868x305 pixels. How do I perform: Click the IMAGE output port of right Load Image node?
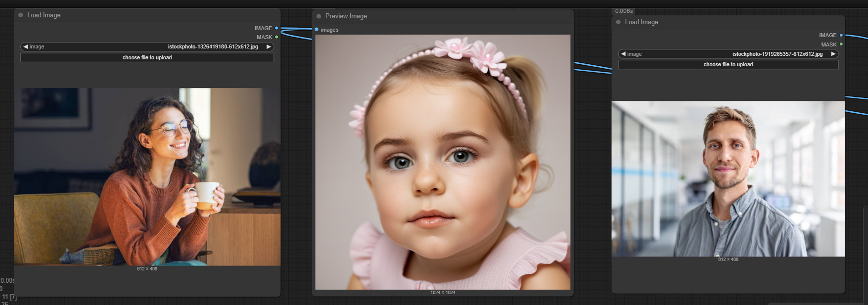[x=841, y=35]
